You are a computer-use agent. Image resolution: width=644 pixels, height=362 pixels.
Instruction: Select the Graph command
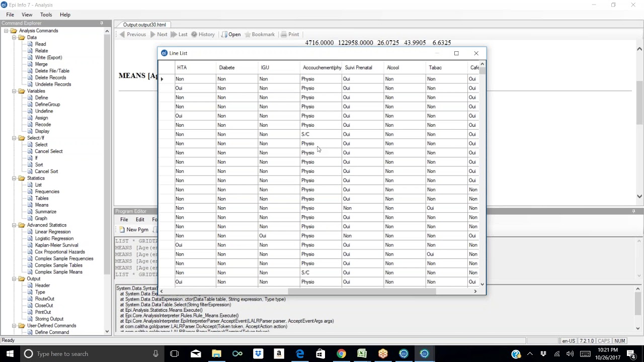tap(41, 218)
